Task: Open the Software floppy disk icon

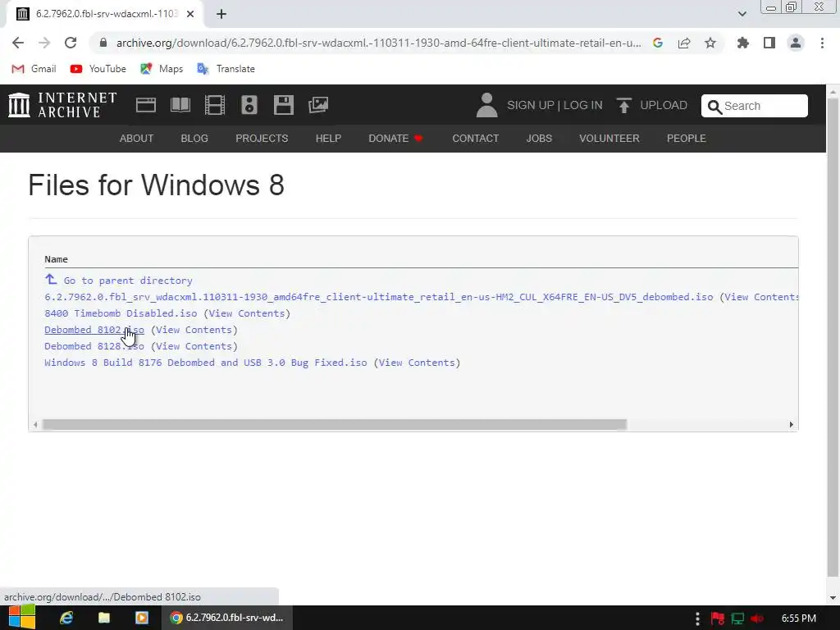Action: [283, 104]
